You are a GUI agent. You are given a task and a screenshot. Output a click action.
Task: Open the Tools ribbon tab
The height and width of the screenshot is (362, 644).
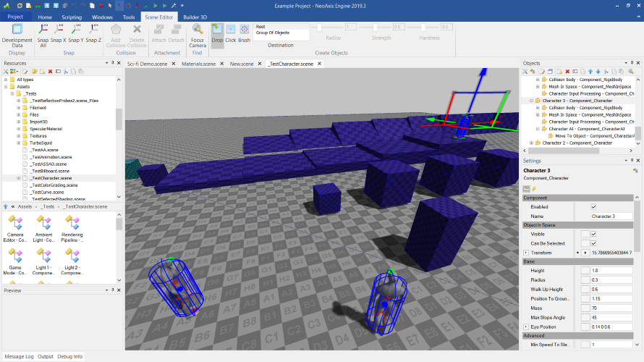pos(129,17)
